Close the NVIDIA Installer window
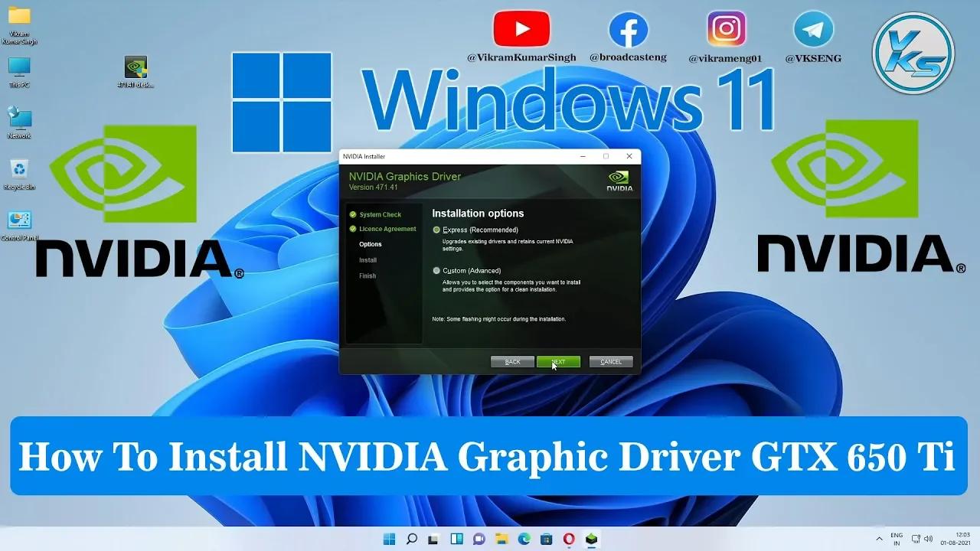The height and width of the screenshot is (551, 980). pos(629,156)
